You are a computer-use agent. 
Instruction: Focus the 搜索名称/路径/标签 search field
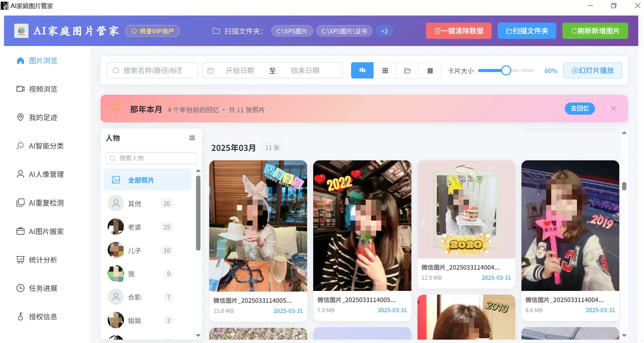pyautogui.click(x=152, y=70)
